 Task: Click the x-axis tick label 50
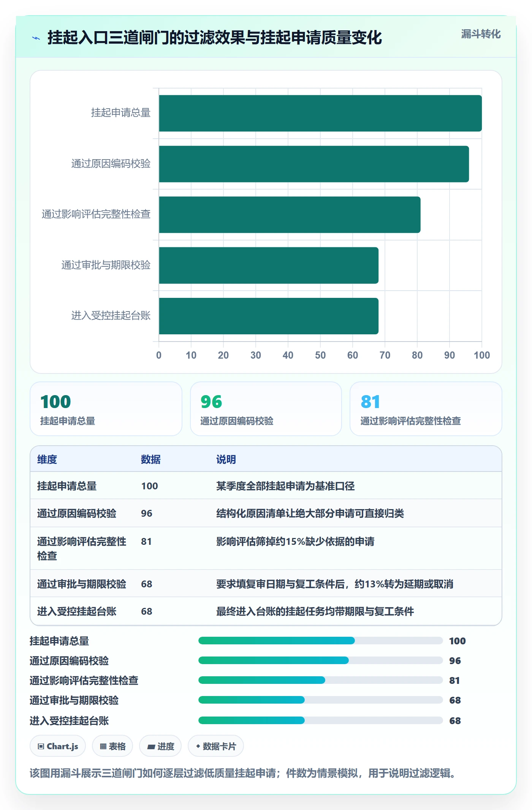click(320, 355)
